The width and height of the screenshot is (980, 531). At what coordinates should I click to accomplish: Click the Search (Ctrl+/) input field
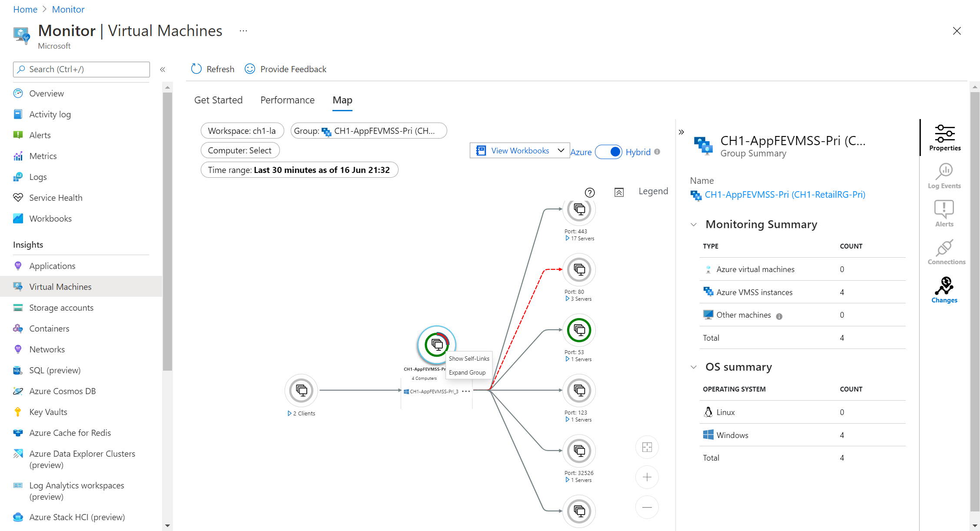82,70
